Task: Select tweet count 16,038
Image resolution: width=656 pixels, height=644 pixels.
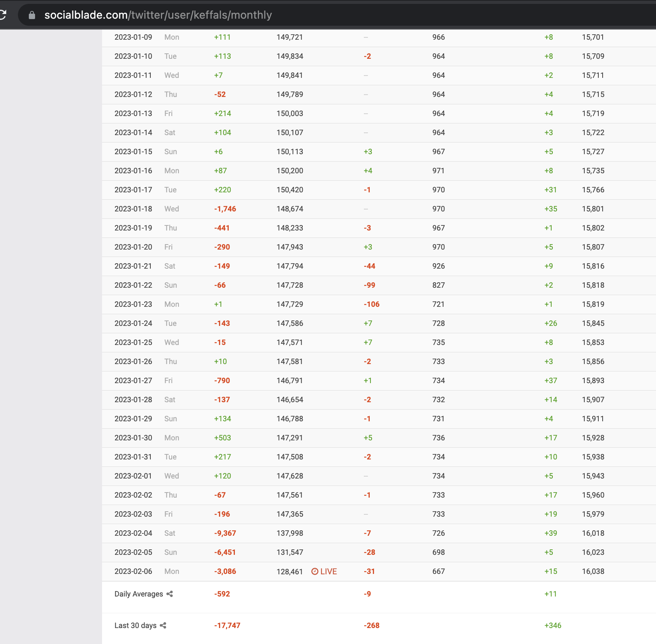Action: (593, 571)
